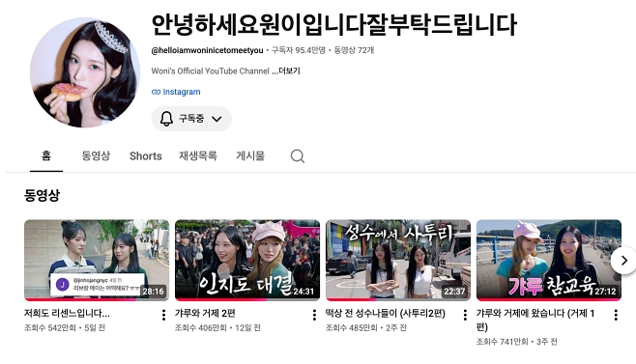The width and height of the screenshot is (636, 364).
Task: Select the 홈 tab
Action: [x=46, y=156]
